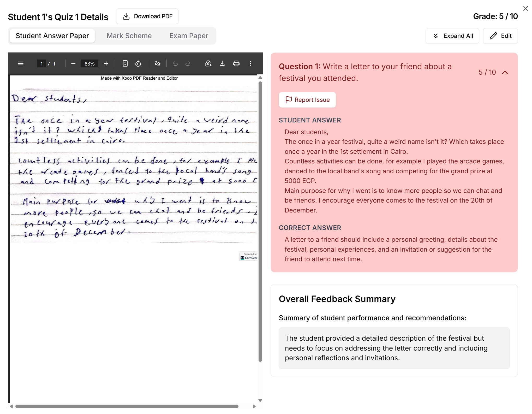Click the fit to page icon
The height and width of the screenshot is (414, 532).
point(125,63)
